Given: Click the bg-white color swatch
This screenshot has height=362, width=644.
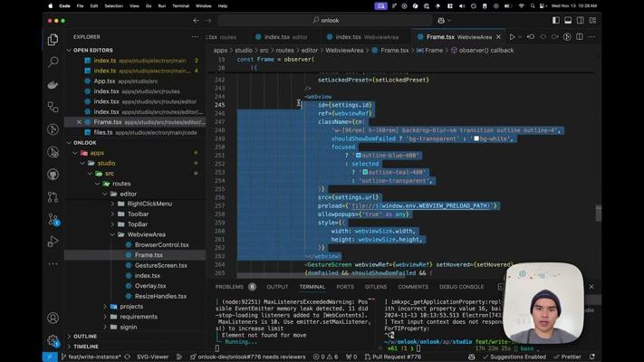Looking at the screenshot, I should click(476, 138).
